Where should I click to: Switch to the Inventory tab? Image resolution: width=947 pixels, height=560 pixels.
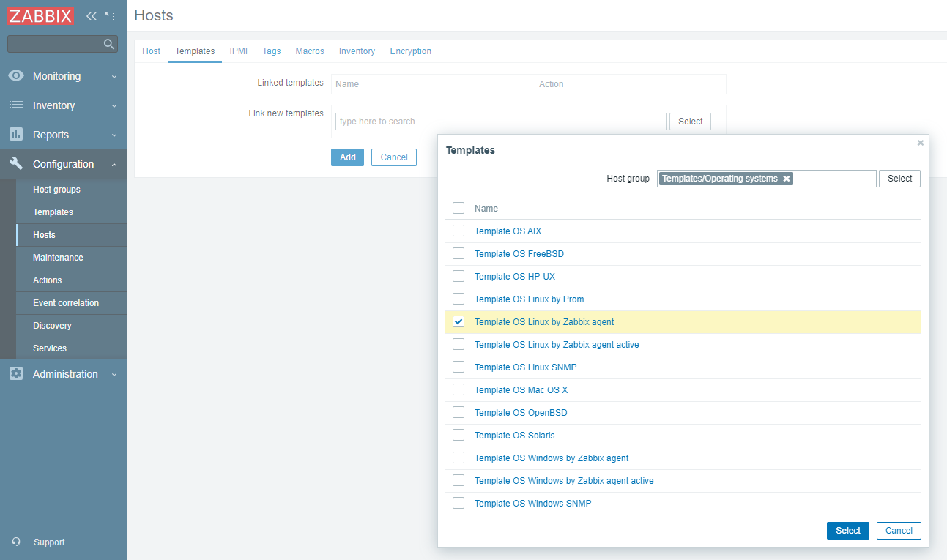coord(357,51)
